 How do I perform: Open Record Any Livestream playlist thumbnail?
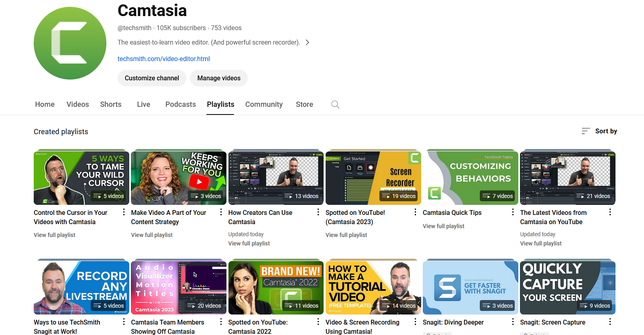click(82, 288)
